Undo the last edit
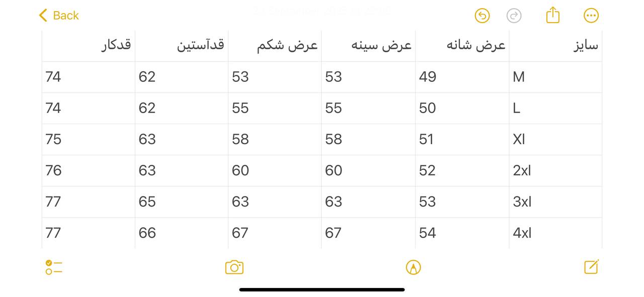Viewport: 644px width, 297px height. (x=482, y=16)
